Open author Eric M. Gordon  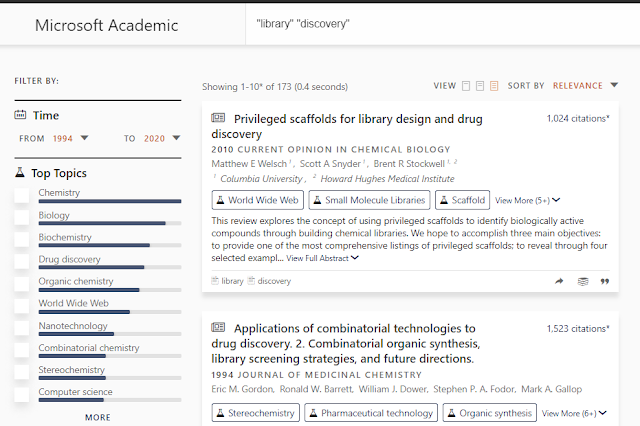242,389
